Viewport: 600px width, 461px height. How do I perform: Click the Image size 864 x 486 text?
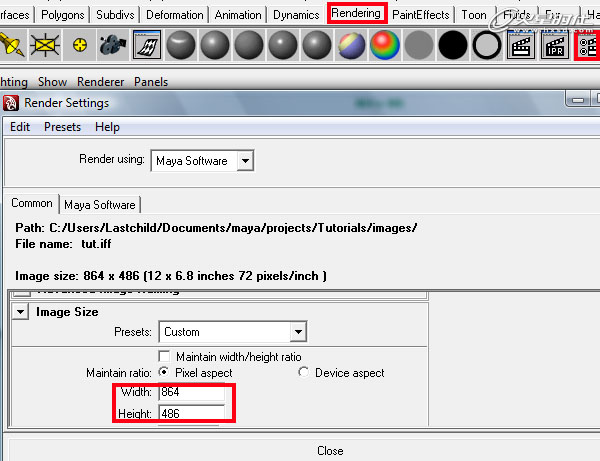[x=171, y=276]
